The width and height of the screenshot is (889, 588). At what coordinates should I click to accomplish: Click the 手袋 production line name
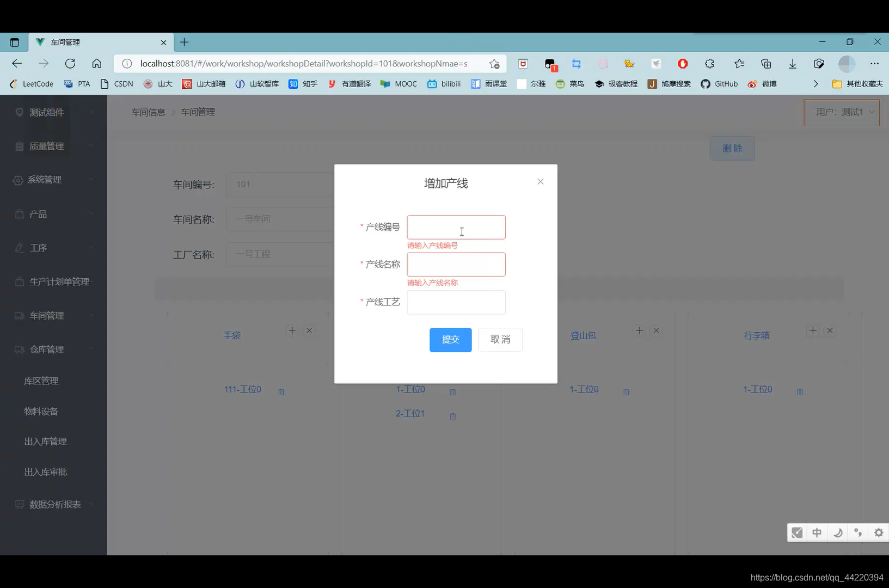[232, 335]
